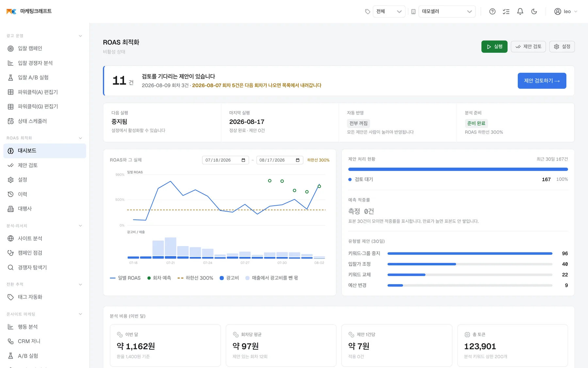Click the 설정 button in page header

tap(562, 46)
